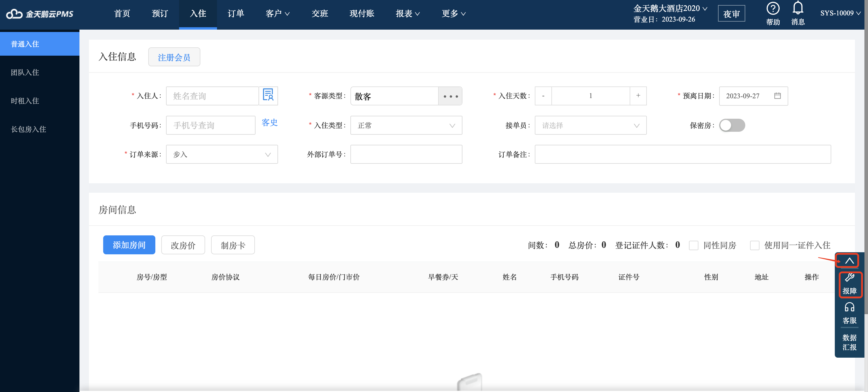Go to the 现付账 tab

coord(362,14)
